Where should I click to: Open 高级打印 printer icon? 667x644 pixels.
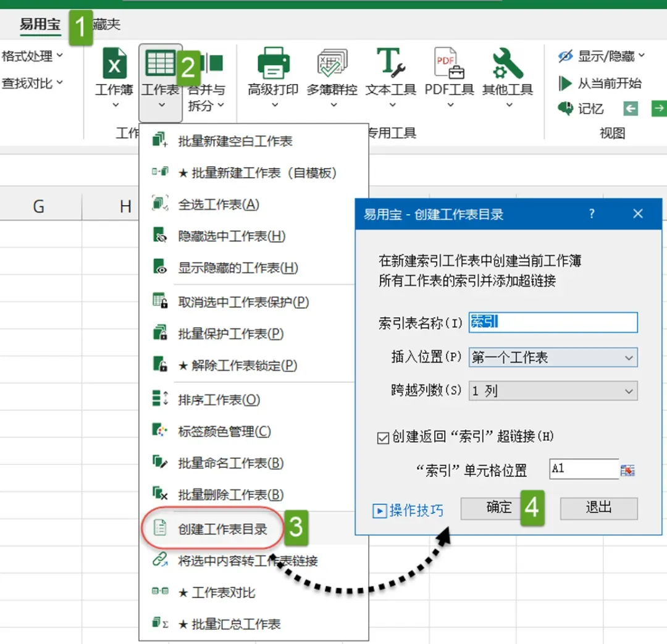274,63
